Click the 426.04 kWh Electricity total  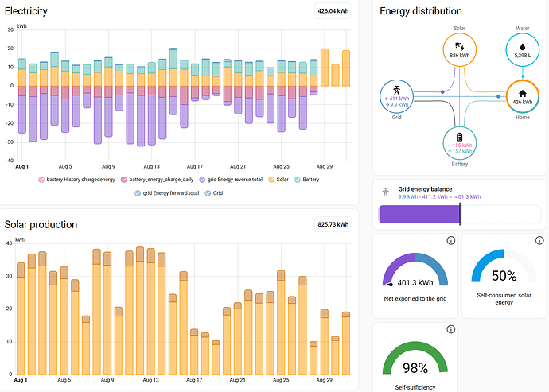[333, 11]
